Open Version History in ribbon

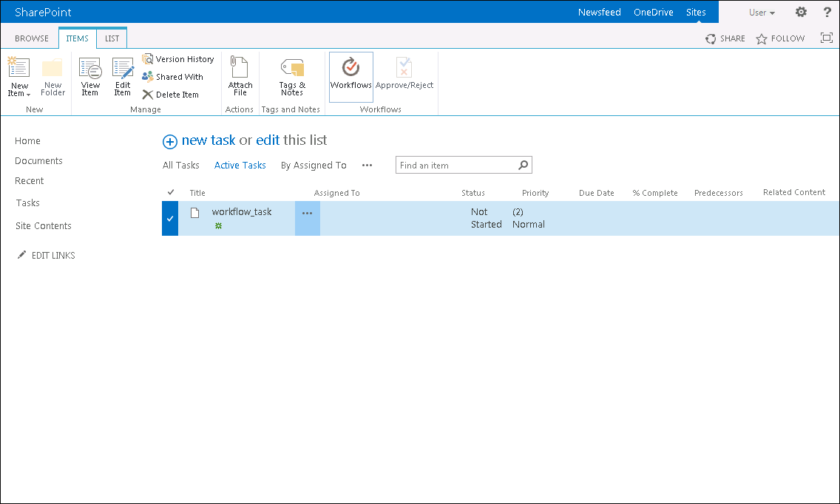[x=178, y=59]
